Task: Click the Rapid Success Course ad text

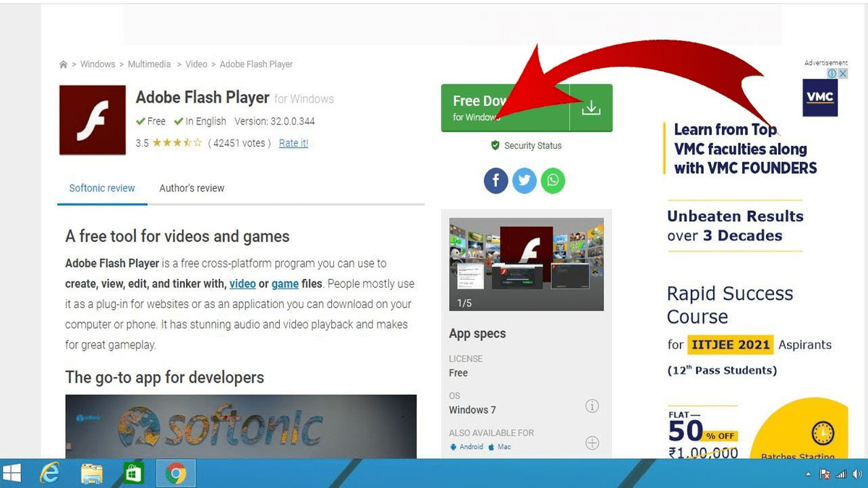Action: [730, 305]
